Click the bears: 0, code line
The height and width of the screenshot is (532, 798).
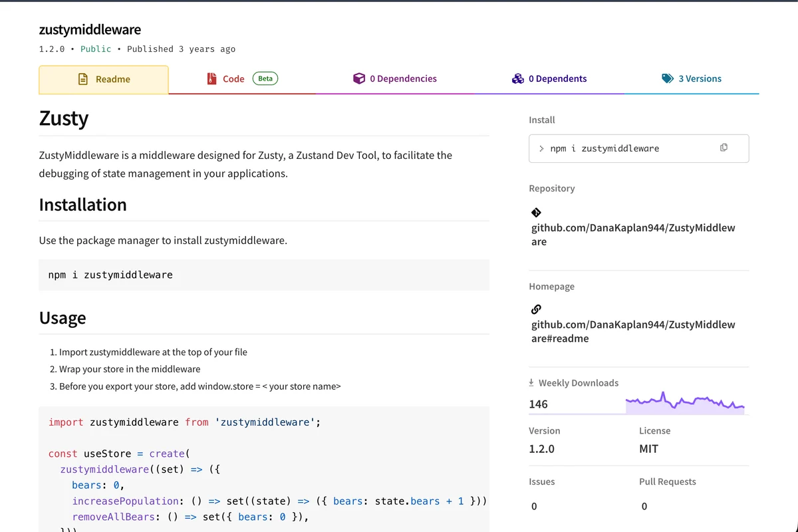coord(98,485)
